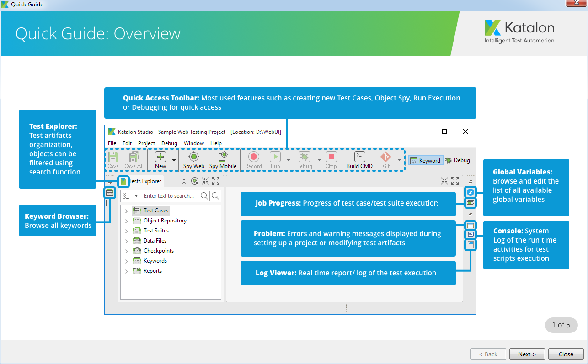Click Link with Editor icon in Tests Explorer
The width and height of the screenshot is (588, 364).
coord(195,181)
